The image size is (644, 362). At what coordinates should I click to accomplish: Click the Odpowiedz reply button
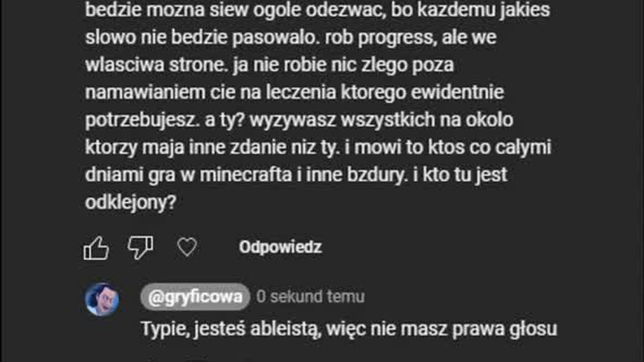click(x=280, y=247)
